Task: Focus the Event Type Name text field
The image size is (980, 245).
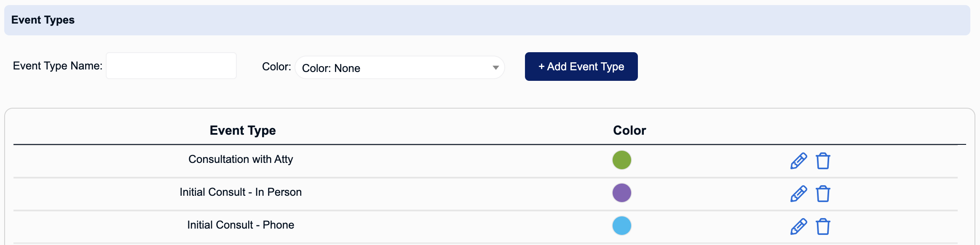Action: (x=171, y=66)
